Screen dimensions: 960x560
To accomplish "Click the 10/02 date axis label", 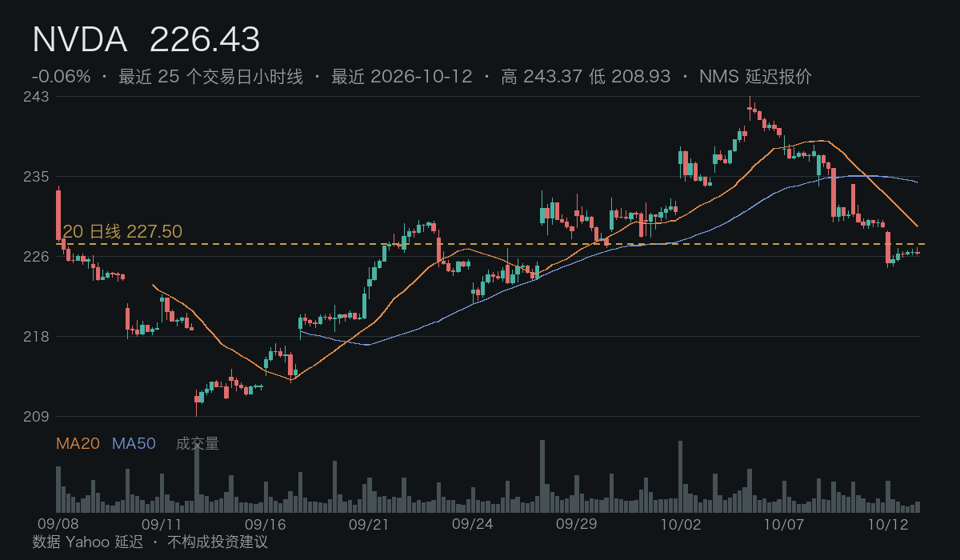I will (680, 525).
